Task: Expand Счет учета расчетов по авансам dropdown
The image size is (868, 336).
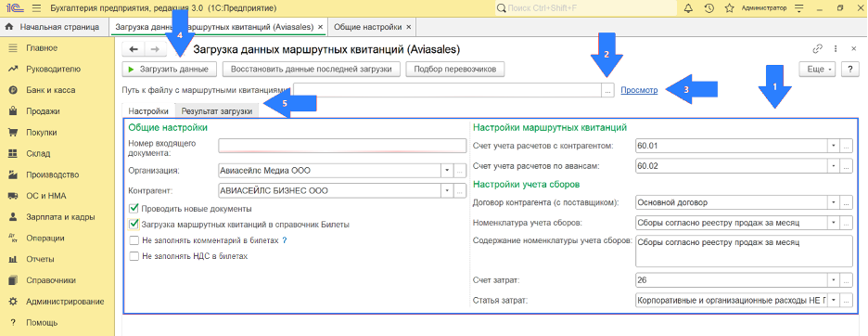Action: 834,165
